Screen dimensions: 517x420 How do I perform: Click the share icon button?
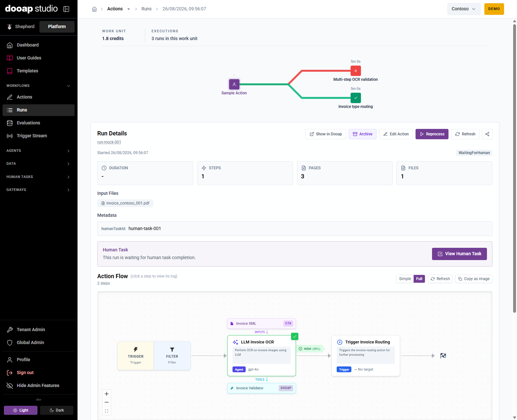point(487,134)
